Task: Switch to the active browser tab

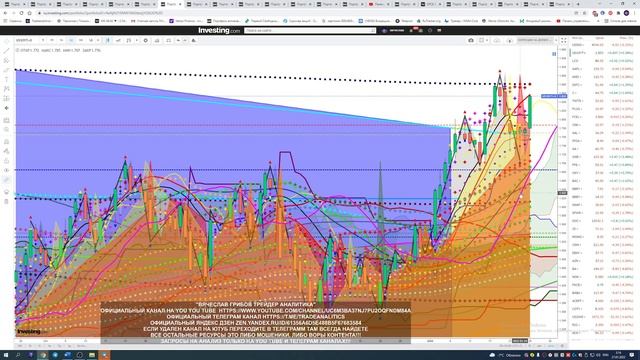Action: coord(171,4)
